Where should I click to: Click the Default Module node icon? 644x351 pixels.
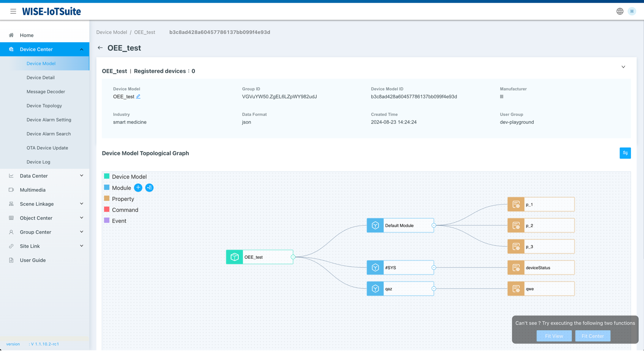coord(375,225)
